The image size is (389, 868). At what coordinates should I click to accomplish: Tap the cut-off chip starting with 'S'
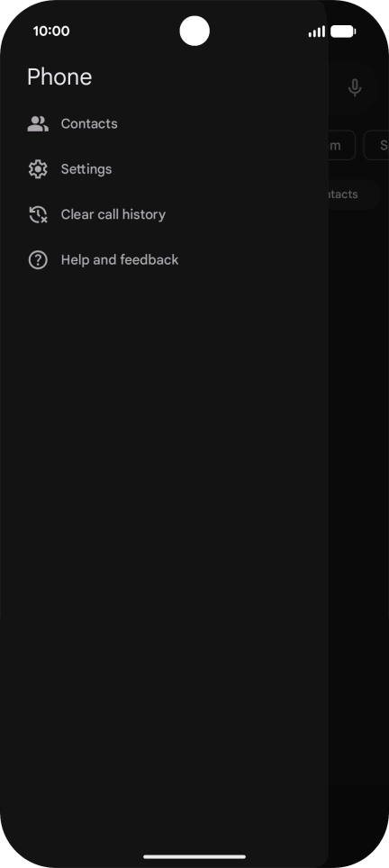[x=376, y=145]
